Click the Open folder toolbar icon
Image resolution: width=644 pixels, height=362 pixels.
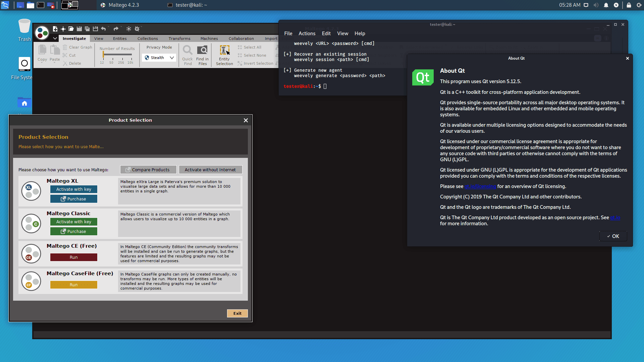click(x=71, y=29)
